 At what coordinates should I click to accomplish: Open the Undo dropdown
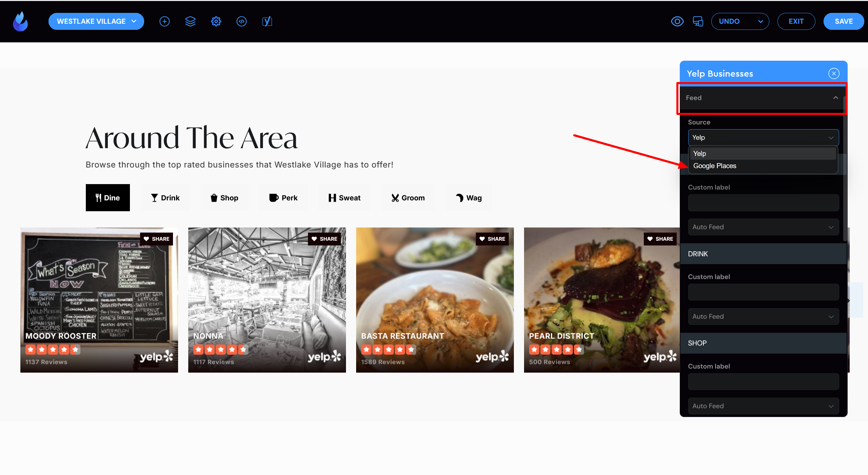740,21
